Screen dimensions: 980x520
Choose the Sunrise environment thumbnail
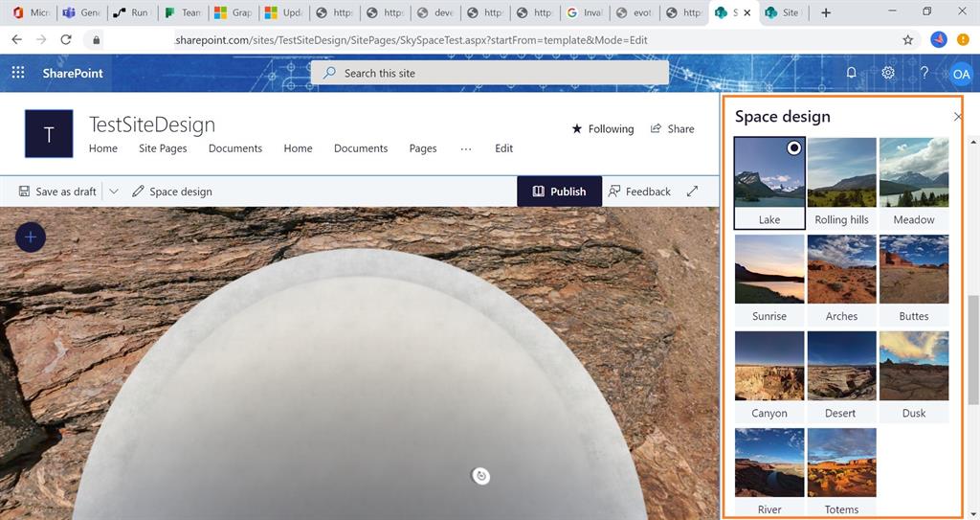point(769,280)
